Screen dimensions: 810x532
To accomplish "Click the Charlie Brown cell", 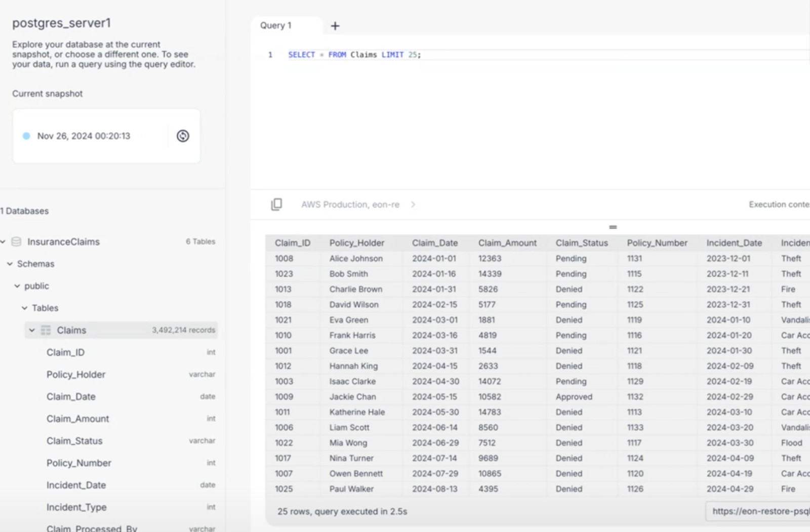I will click(x=356, y=289).
